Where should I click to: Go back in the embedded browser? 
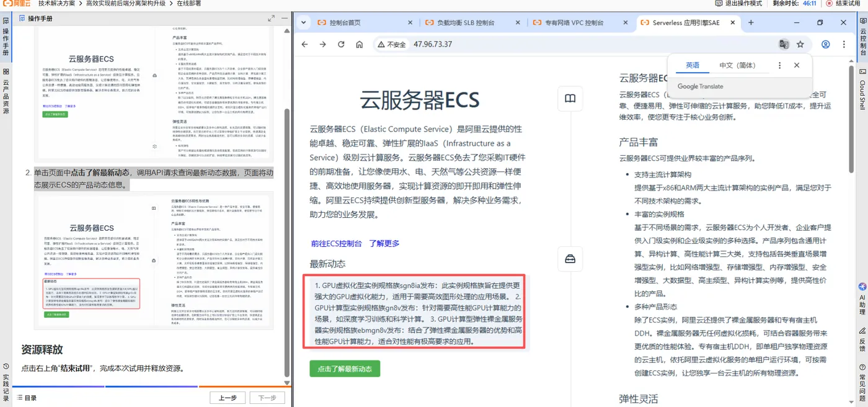pyautogui.click(x=304, y=45)
